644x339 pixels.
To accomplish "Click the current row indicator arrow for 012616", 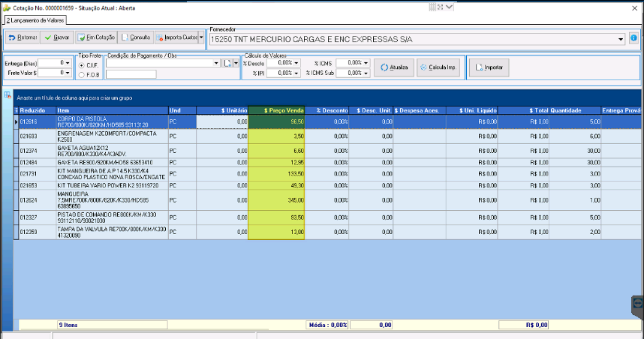I will (16, 122).
